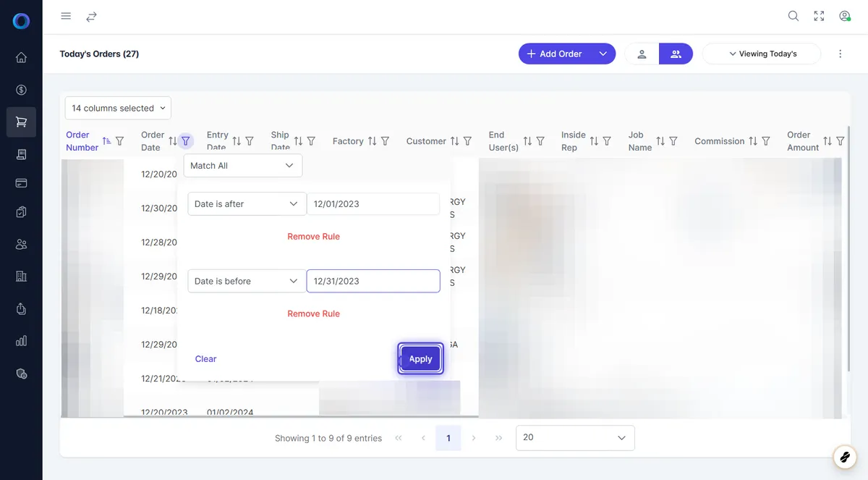Click the 12/01/2023 date field
Viewport: 868px width, 480px height.
373,204
